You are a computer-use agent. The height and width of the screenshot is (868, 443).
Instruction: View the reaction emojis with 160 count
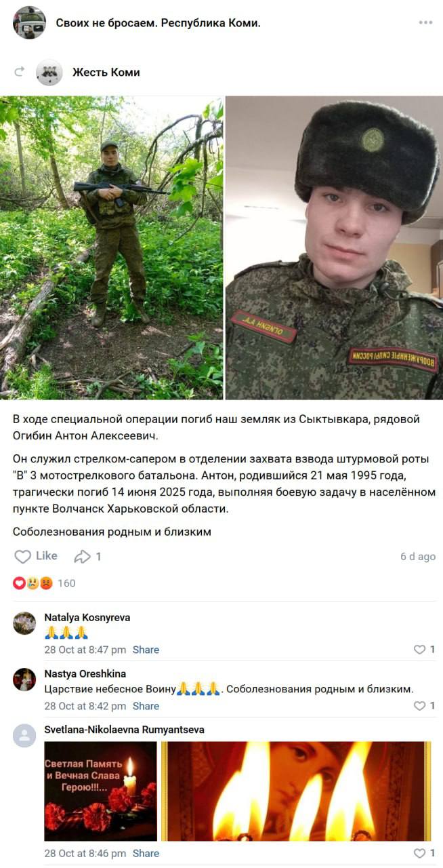click(x=44, y=583)
